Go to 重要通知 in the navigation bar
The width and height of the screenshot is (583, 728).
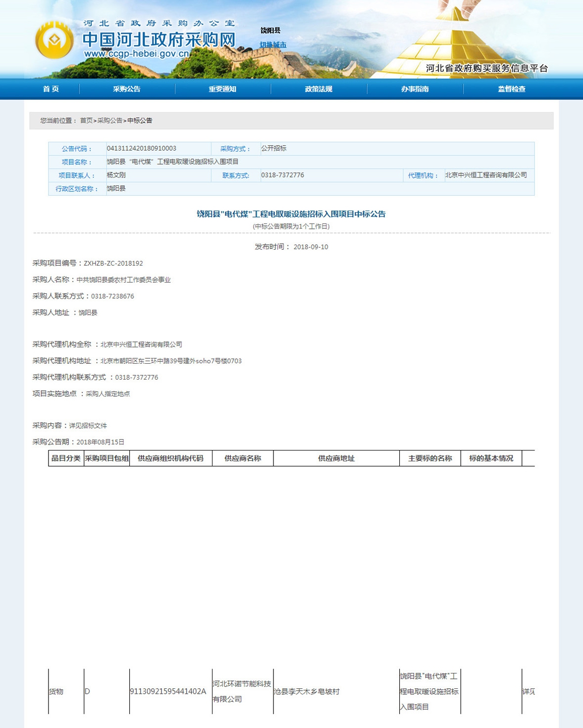[222, 89]
